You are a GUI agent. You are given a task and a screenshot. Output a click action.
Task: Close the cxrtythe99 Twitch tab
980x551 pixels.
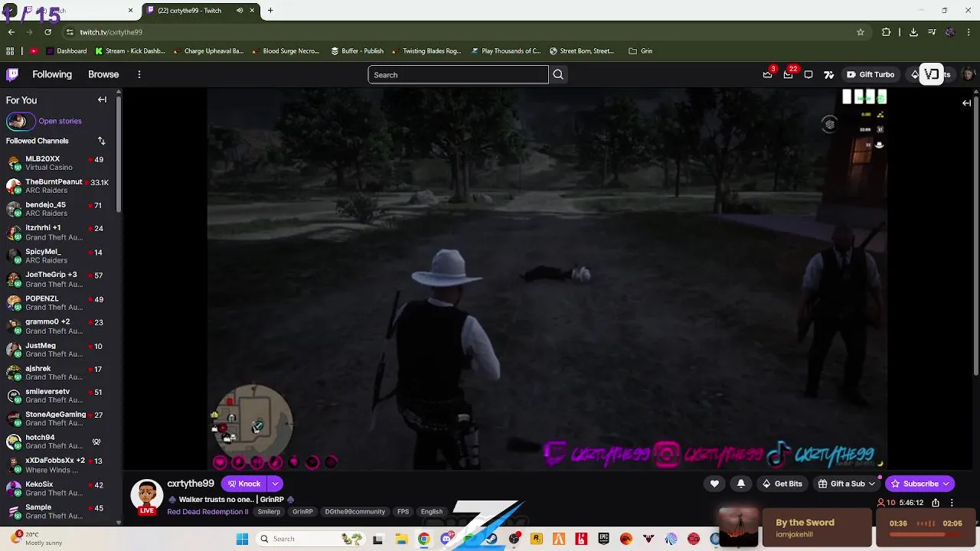pos(252,11)
